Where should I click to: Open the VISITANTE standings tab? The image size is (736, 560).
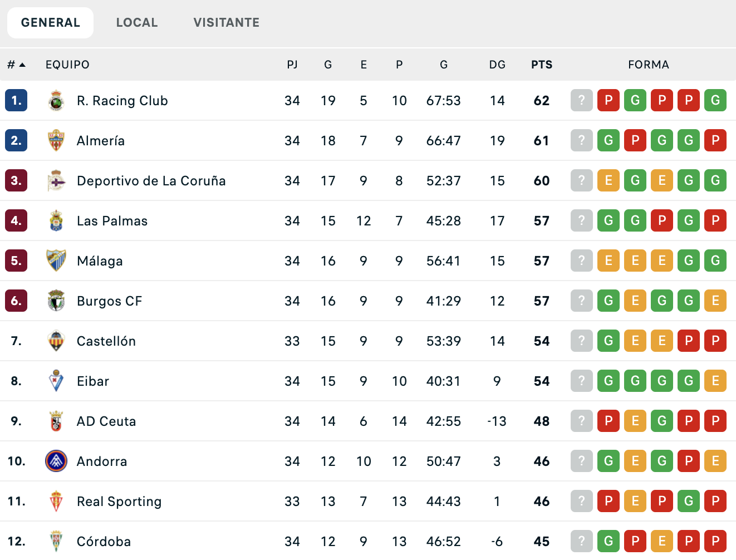[226, 22]
